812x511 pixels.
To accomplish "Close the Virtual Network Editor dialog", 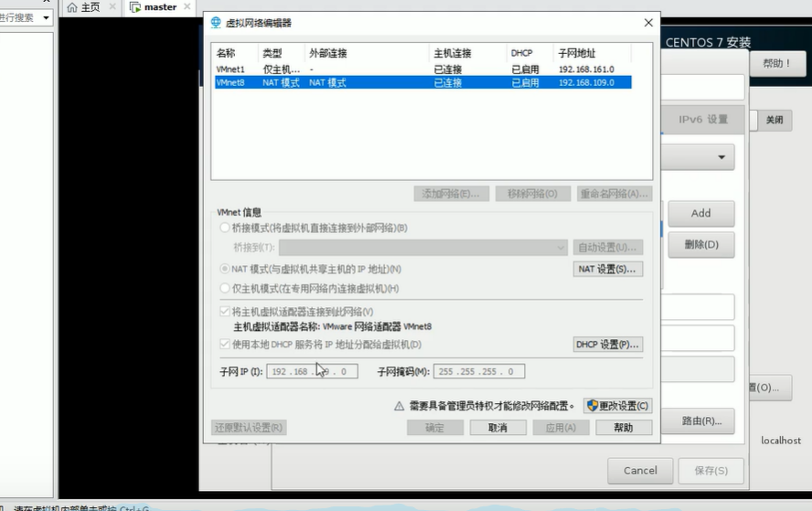I will (648, 23).
